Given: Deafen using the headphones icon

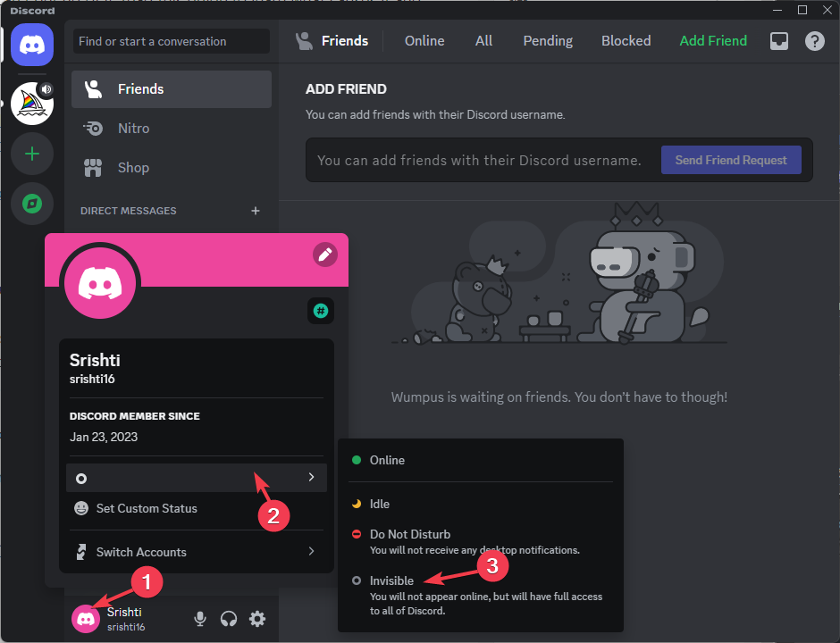Looking at the screenshot, I should click(x=229, y=618).
